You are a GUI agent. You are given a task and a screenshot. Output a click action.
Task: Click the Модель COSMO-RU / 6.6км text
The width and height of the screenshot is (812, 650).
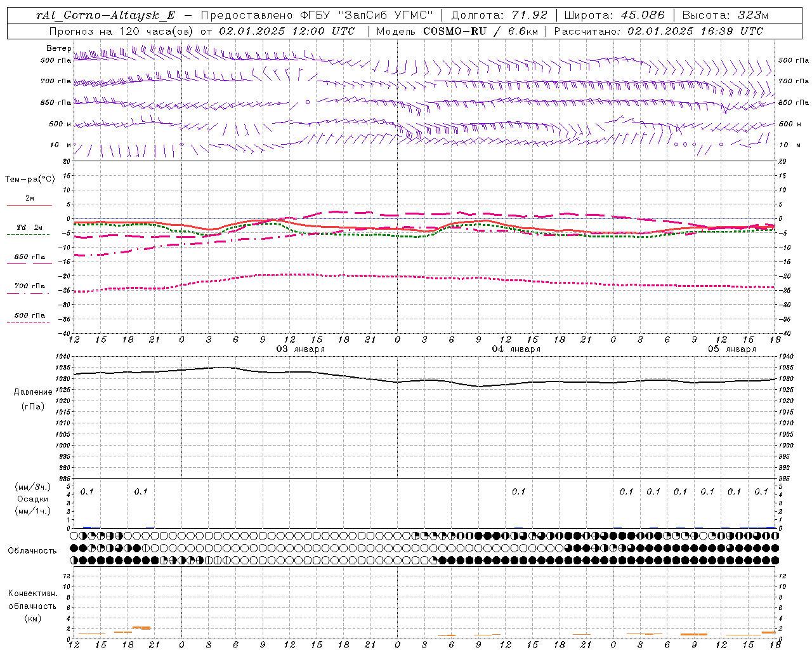tap(457, 31)
